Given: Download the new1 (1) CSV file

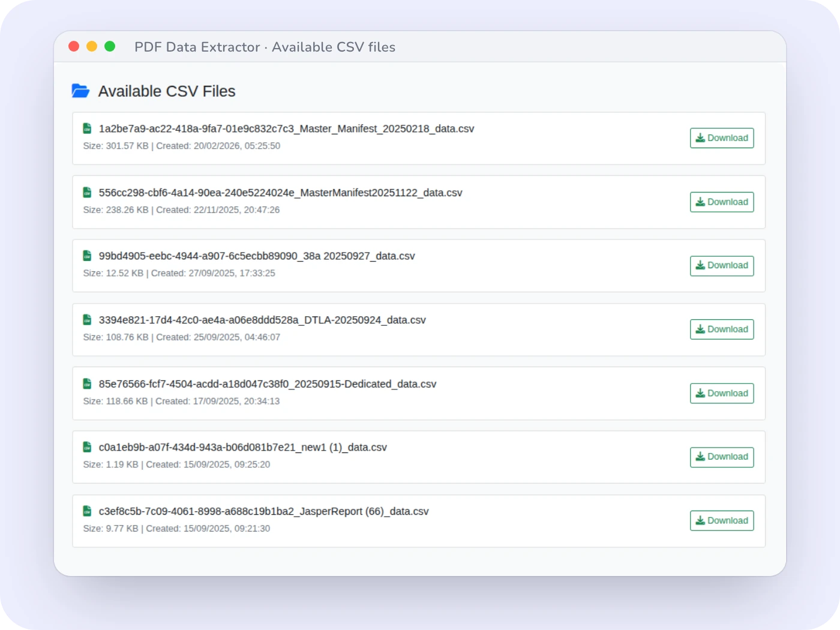Looking at the screenshot, I should pyautogui.click(x=722, y=457).
